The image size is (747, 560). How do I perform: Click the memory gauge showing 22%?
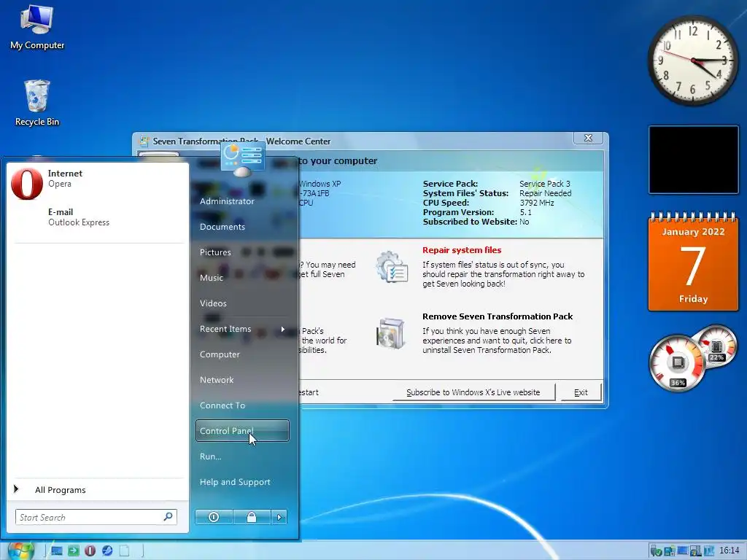pyautogui.click(x=716, y=346)
